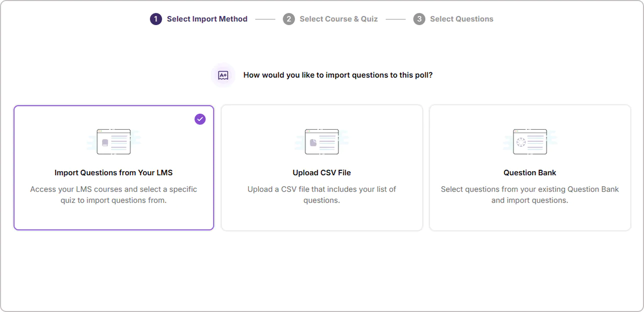
Task: Select the Import Questions from Your LMS option
Action: pos(113,167)
